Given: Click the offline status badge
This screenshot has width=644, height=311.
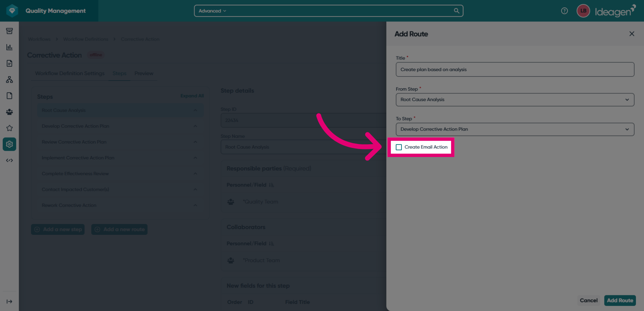Looking at the screenshot, I should click(96, 55).
